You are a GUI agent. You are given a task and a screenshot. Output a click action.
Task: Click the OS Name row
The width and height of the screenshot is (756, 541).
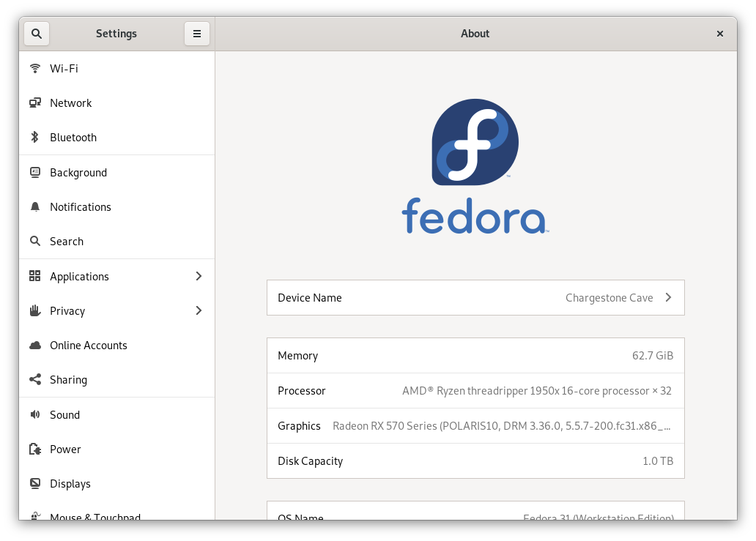(x=475, y=511)
